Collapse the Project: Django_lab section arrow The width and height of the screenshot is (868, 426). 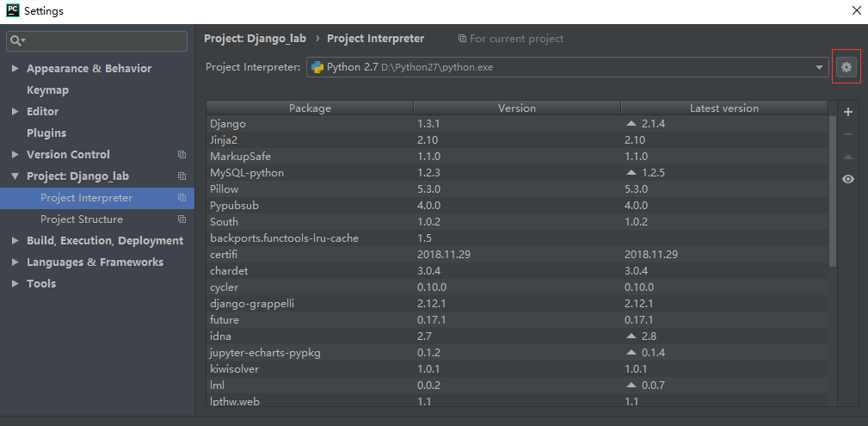tap(15, 176)
